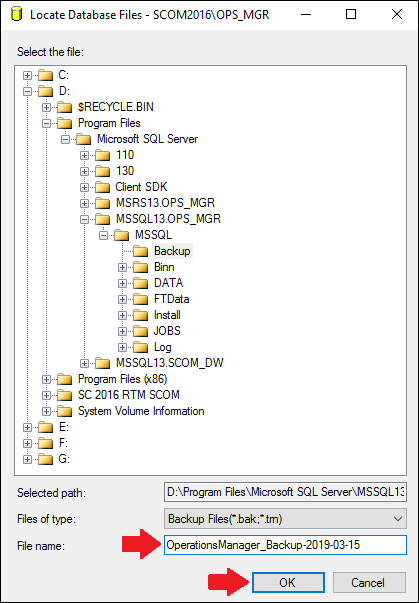
Task: Select the Program Files (x86) tree item
Action: click(x=123, y=379)
